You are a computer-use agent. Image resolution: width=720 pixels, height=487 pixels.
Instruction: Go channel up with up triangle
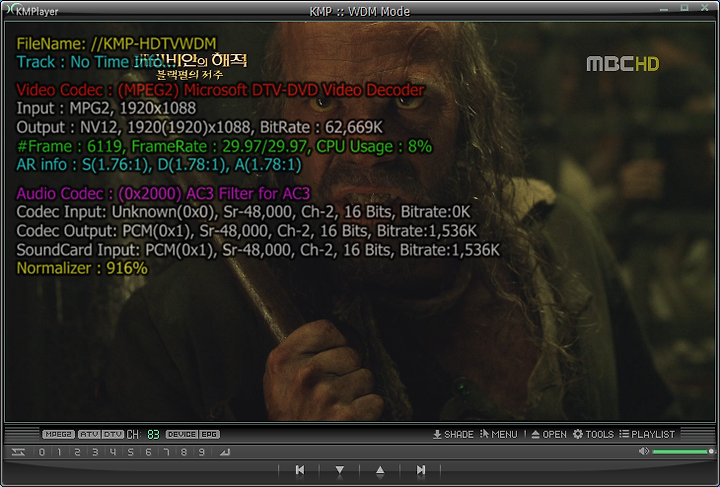coord(380,470)
